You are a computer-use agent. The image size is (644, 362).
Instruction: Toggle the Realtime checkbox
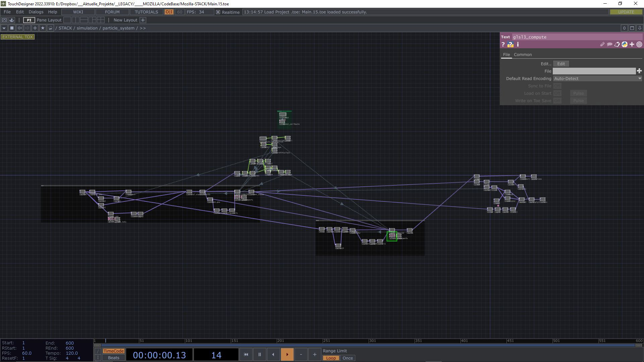coord(218,12)
